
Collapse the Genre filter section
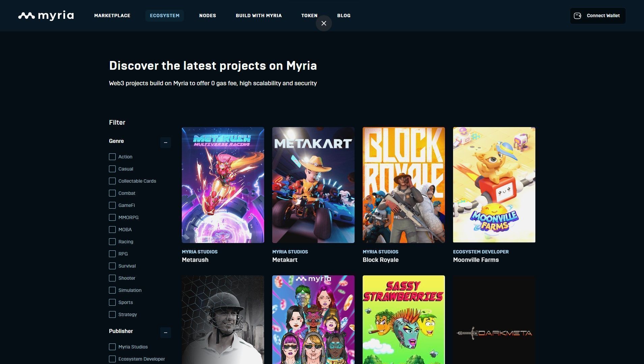165,143
